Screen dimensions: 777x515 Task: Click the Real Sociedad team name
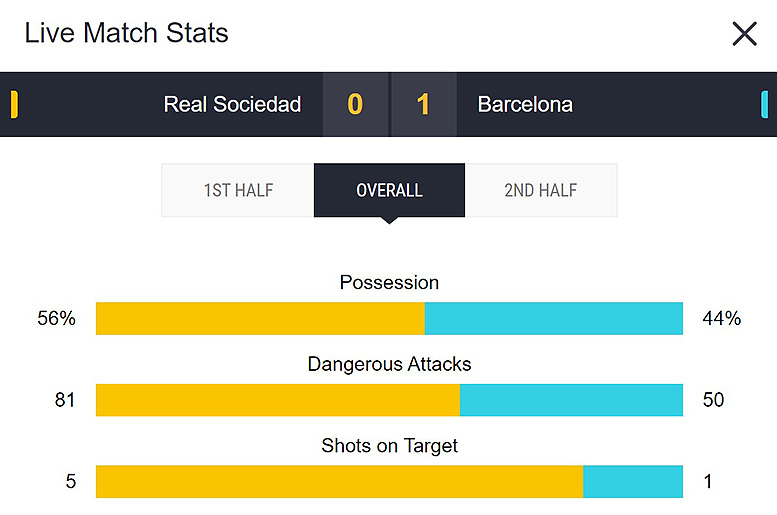pyautogui.click(x=232, y=105)
